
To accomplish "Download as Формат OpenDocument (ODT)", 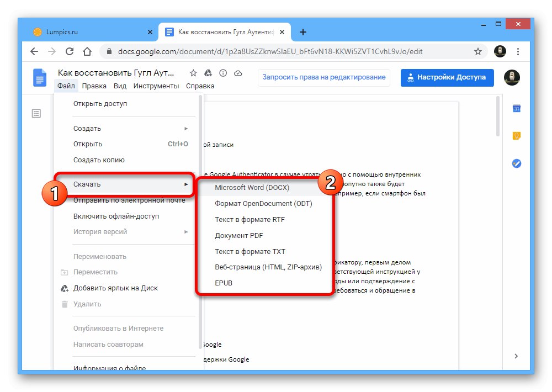I will pos(265,204).
